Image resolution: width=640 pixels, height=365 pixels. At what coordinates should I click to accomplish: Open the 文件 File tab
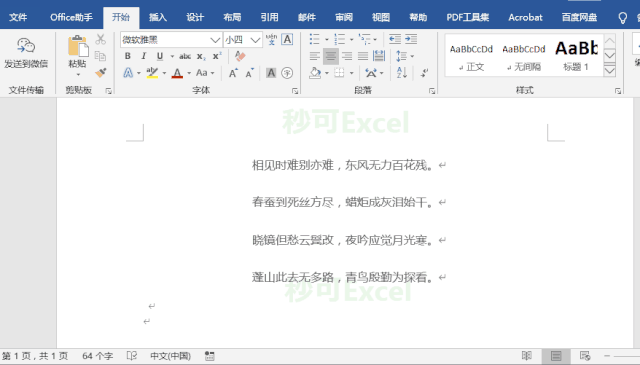tap(18, 18)
